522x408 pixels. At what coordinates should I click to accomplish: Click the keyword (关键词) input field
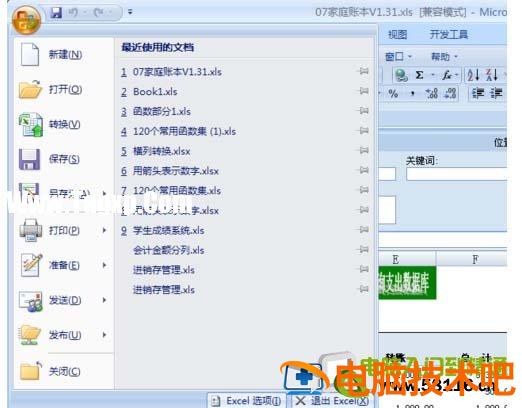coord(457,174)
